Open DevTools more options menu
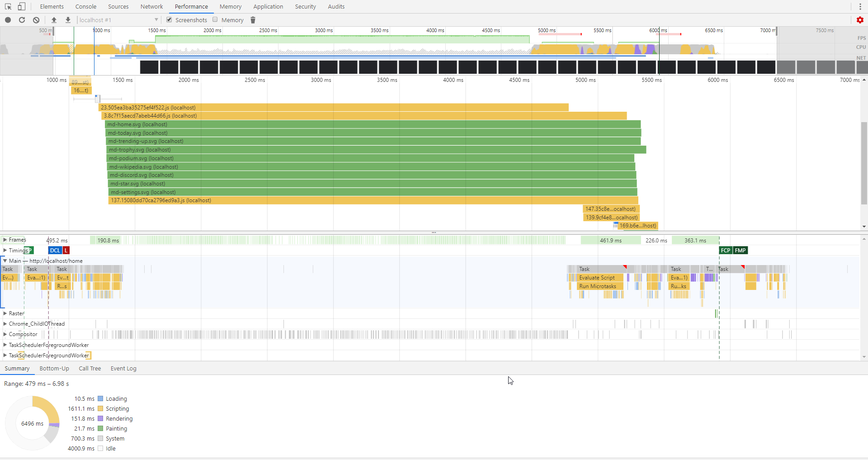The height and width of the screenshot is (460, 868). click(860, 6)
